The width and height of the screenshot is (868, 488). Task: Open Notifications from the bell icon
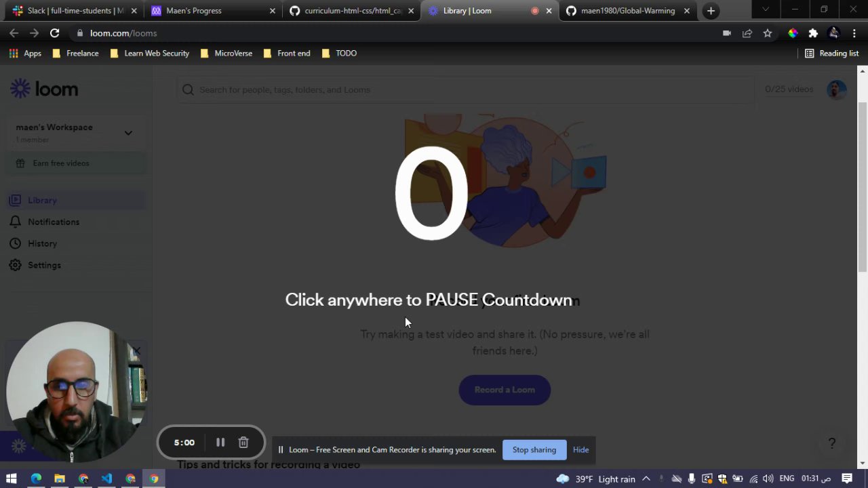pyautogui.click(x=15, y=222)
